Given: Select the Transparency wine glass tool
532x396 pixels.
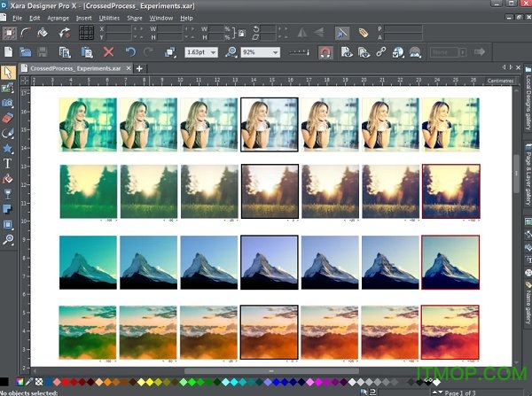Looking at the screenshot, I should click(7, 194).
